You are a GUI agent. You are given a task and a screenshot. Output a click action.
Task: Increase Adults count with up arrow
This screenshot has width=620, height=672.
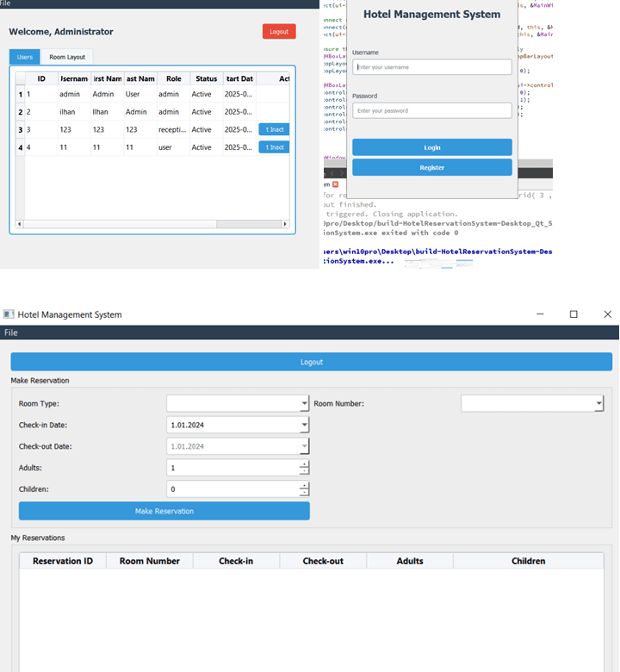tap(304, 464)
